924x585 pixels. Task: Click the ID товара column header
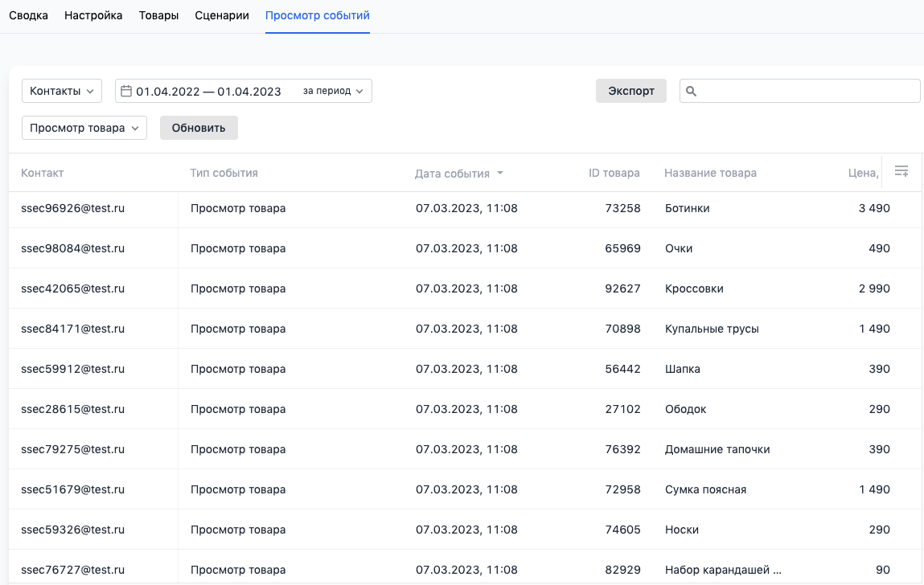(614, 174)
